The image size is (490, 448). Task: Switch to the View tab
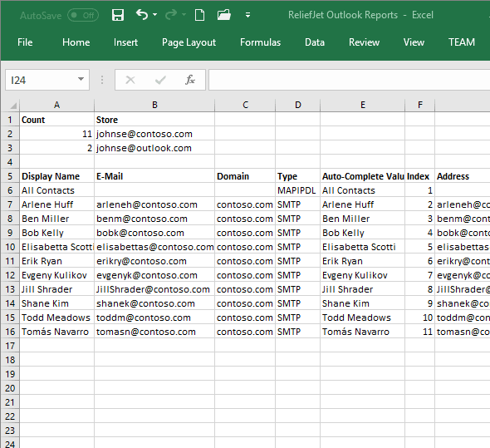click(414, 42)
